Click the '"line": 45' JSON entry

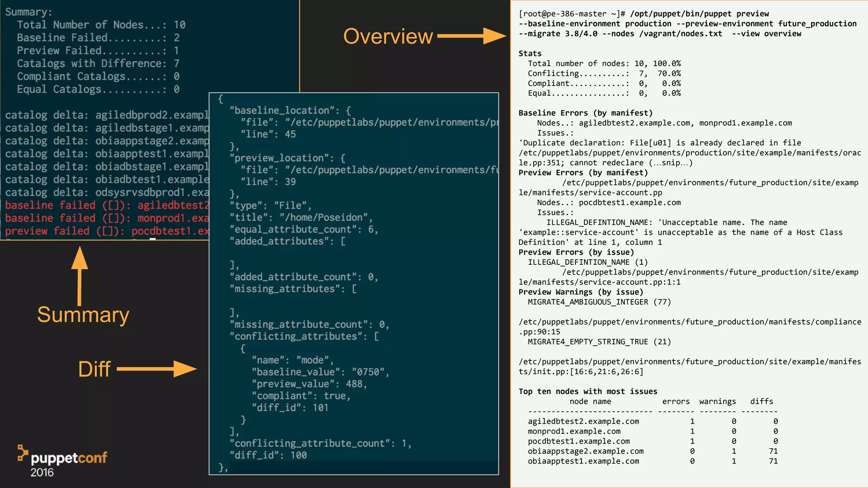[x=268, y=134]
